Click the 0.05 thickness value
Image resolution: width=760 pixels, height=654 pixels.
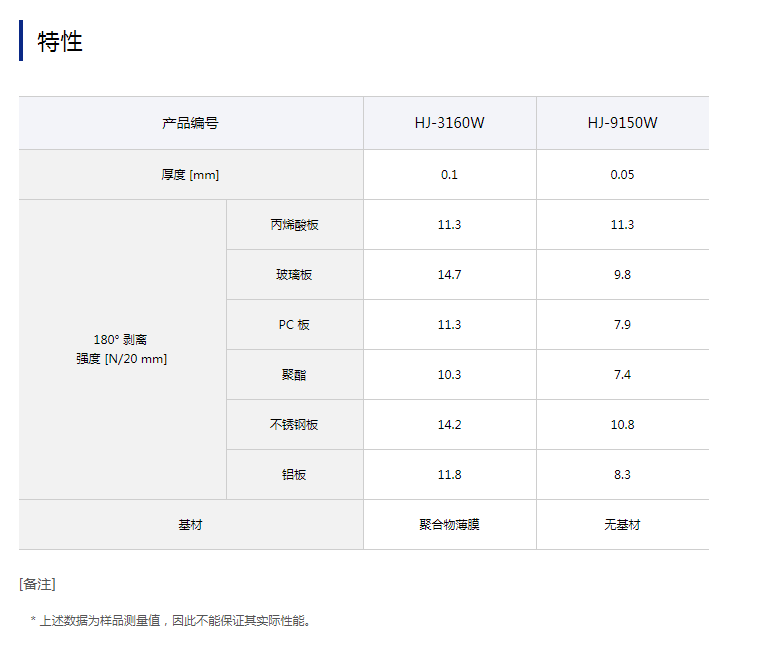pyautogui.click(x=622, y=175)
